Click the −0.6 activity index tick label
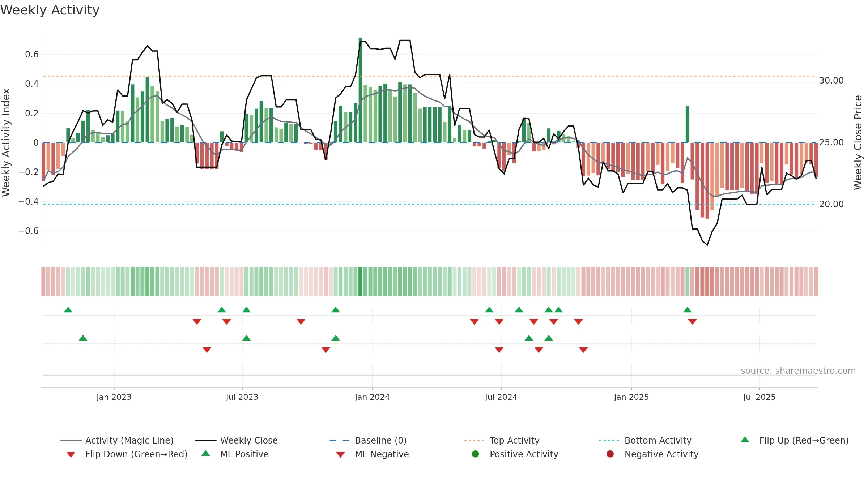868x488 pixels. (x=29, y=231)
